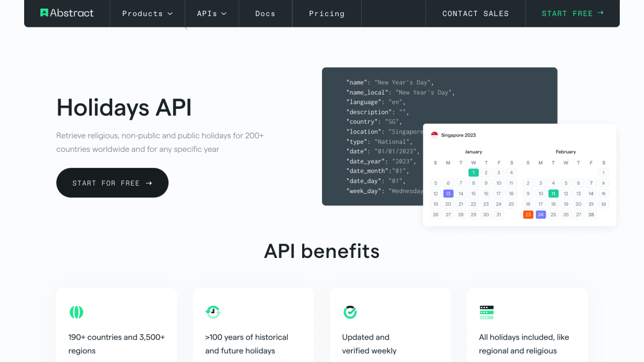Click the Abstract logo in navbar

(x=67, y=13)
